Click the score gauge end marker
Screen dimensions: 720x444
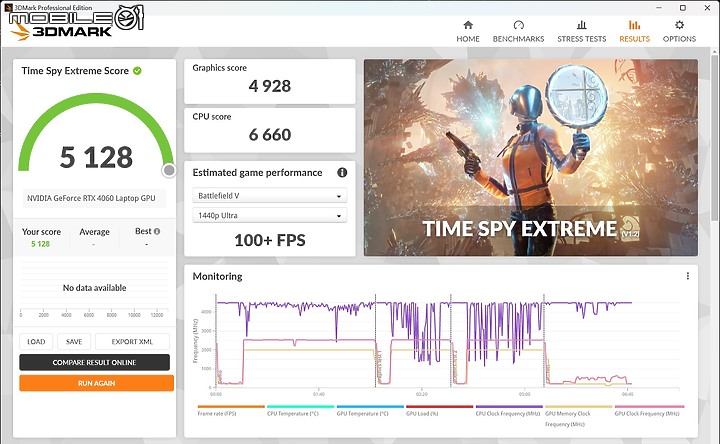(x=169, y=170)
